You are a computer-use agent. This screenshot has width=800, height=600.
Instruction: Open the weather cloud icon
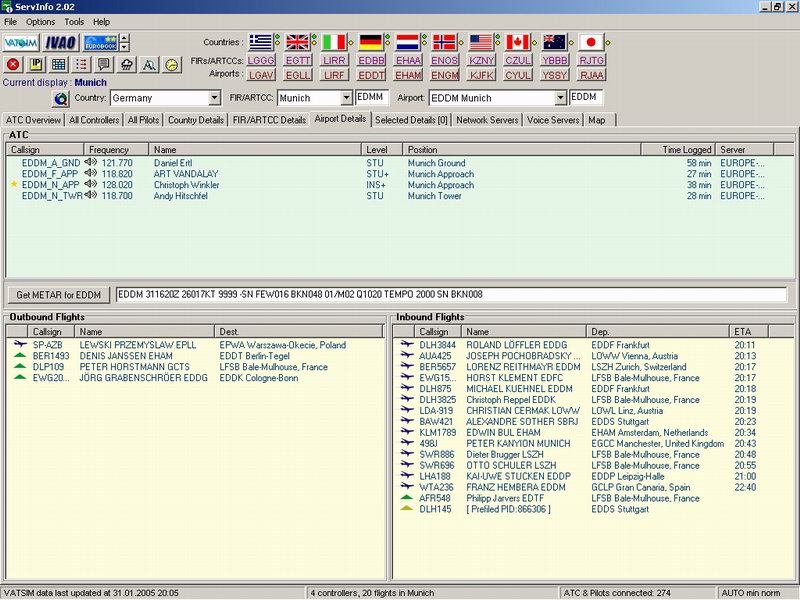(127, 65)
